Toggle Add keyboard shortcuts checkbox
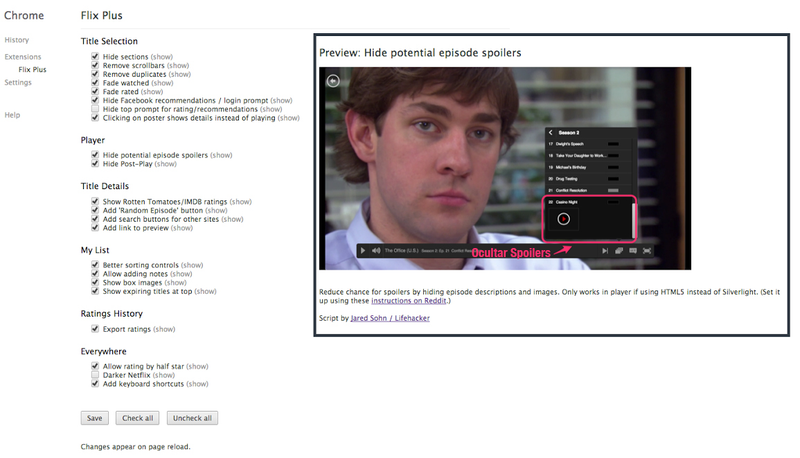 95,383
